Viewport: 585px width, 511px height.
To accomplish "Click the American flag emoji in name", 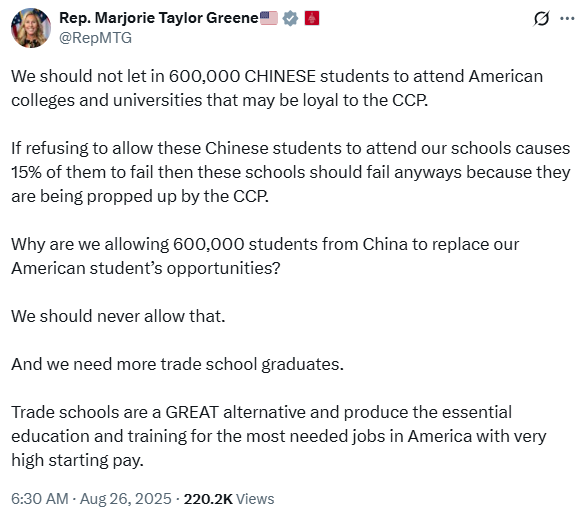I will [x=269, y=18].
